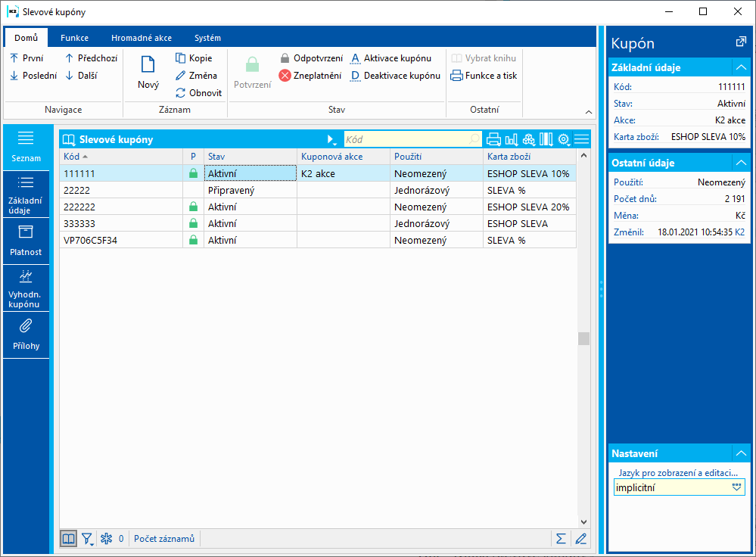Open the Systém ribbon tab

pos(207,38)
